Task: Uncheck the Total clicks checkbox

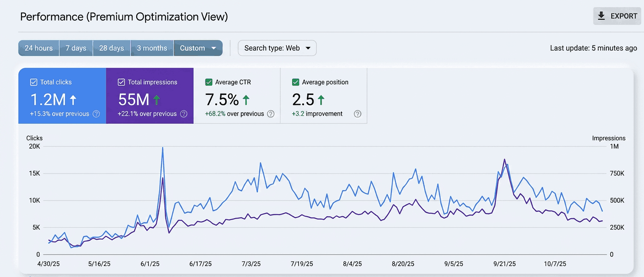Action: coord(34,82)
